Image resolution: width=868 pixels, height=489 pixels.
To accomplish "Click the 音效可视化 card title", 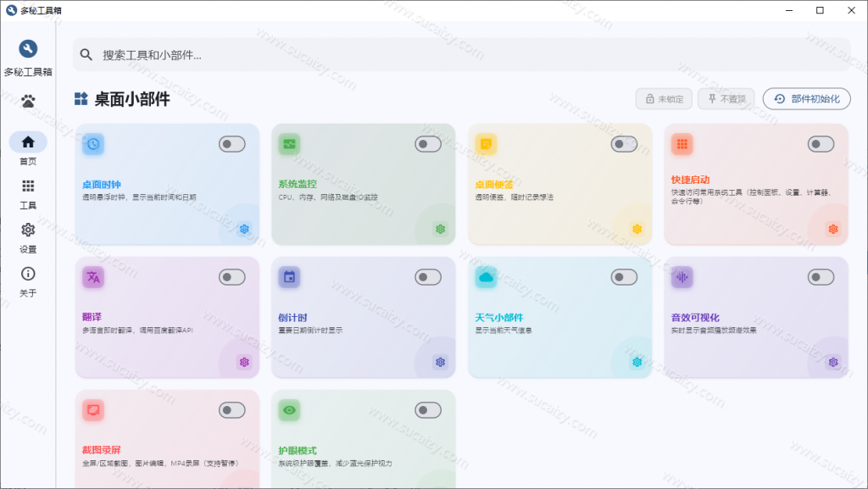I will click(695, 318).
